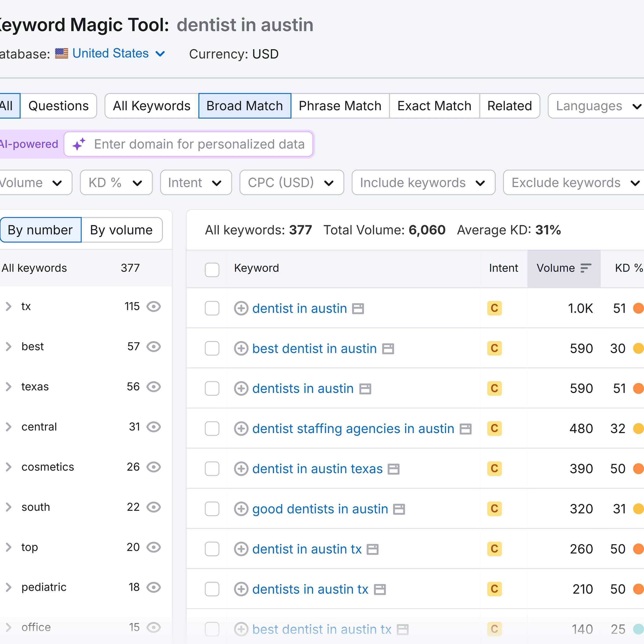Image resolution: width=644 pixels, height=644 pixels.
Task: Click plus icon next to 'dentist in austin'
Action: tap(241, 308)
